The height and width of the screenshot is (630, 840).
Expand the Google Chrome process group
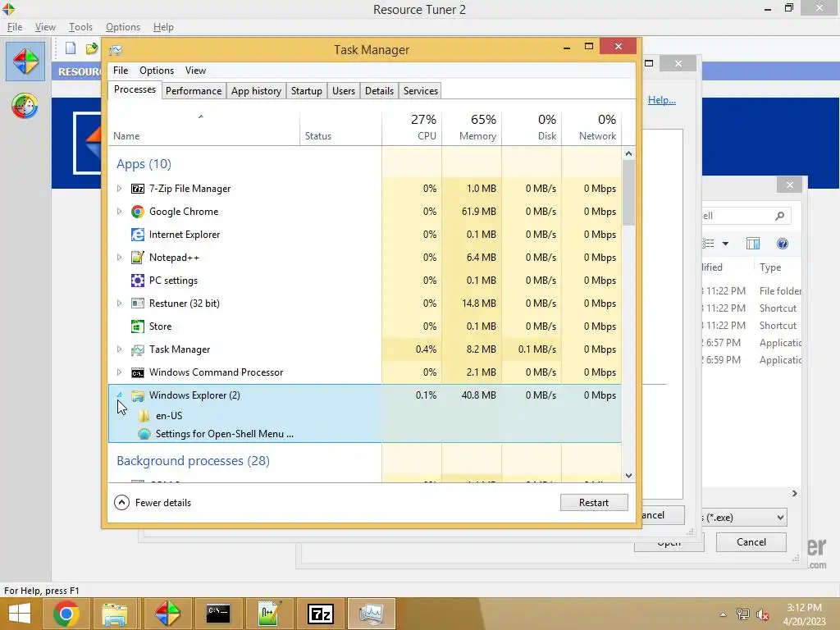tap(119, 212)
